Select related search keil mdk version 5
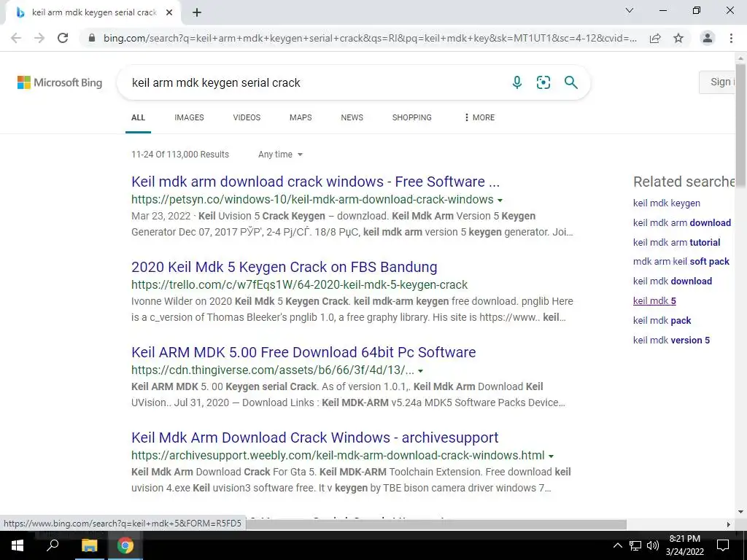The height and width of the screenshot is (560, 747). click(x=671, y=340)
